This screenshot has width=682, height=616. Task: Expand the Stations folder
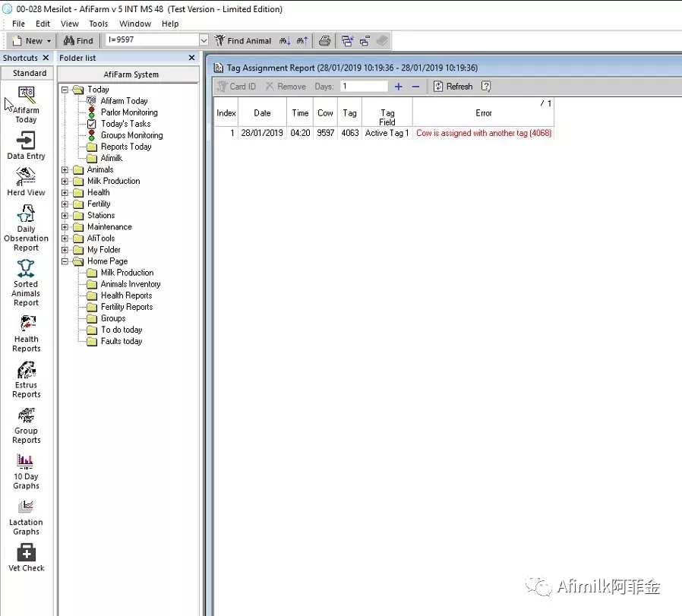tap(65, 216)
